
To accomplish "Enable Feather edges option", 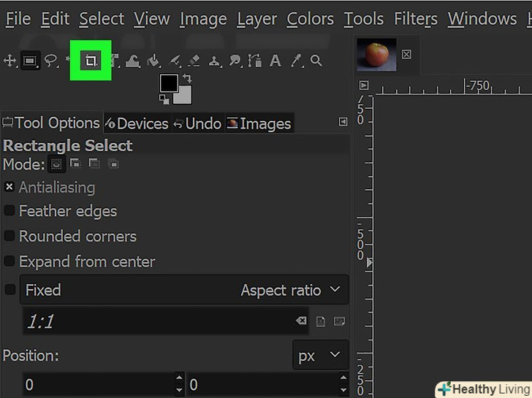I will (9, 211).
